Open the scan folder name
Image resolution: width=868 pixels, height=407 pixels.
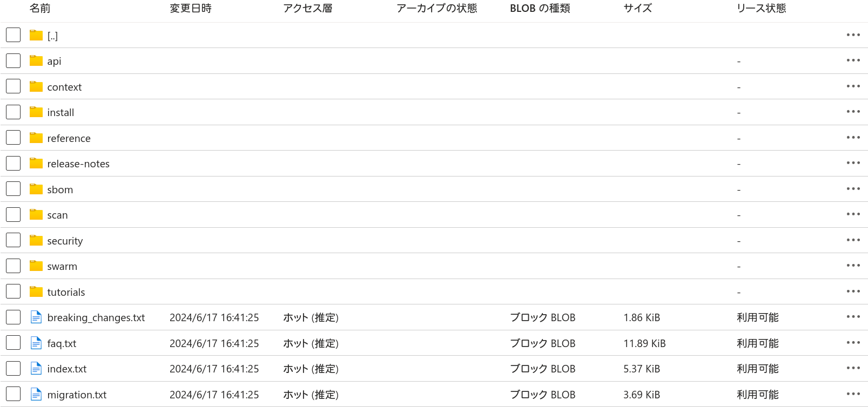[x=57, y=215]
